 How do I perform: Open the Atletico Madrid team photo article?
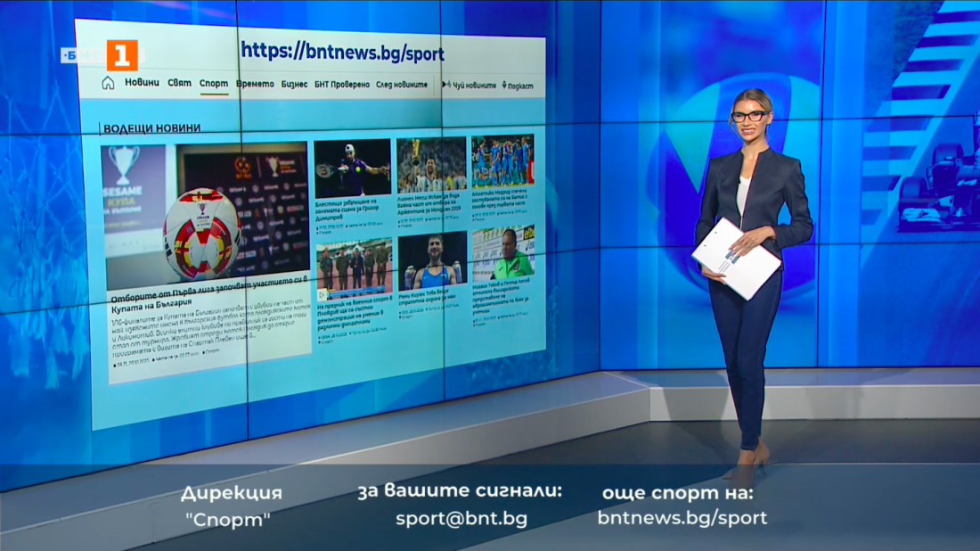click(502, 160)
